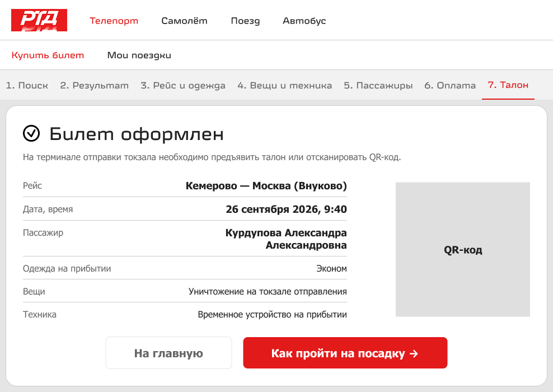Go to step 6. Оплата
Screen dimensions: 553x392
[450, 85]
